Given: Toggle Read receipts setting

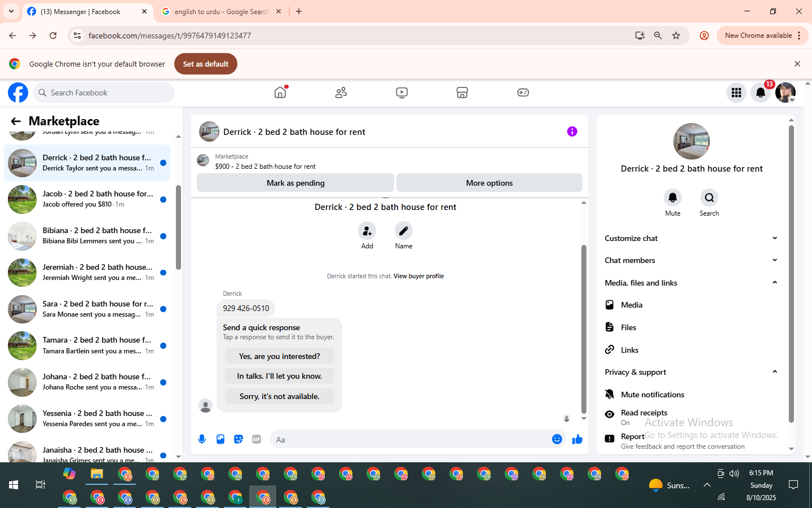Looking at the screenshot, I should [691, 417].
